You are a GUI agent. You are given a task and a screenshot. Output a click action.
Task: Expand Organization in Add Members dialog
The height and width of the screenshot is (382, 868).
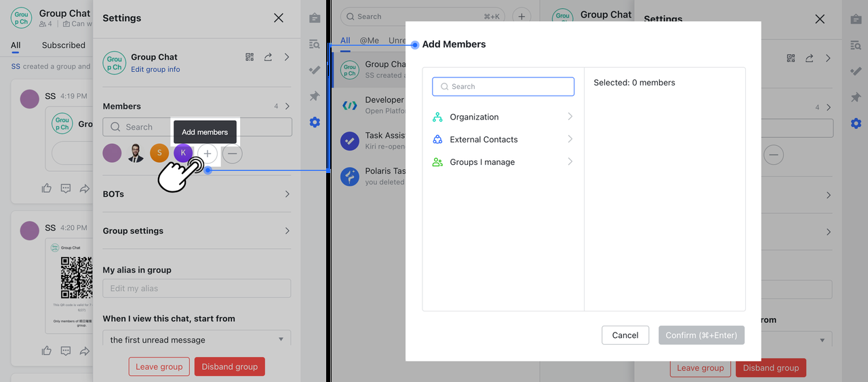coord(502,117)
